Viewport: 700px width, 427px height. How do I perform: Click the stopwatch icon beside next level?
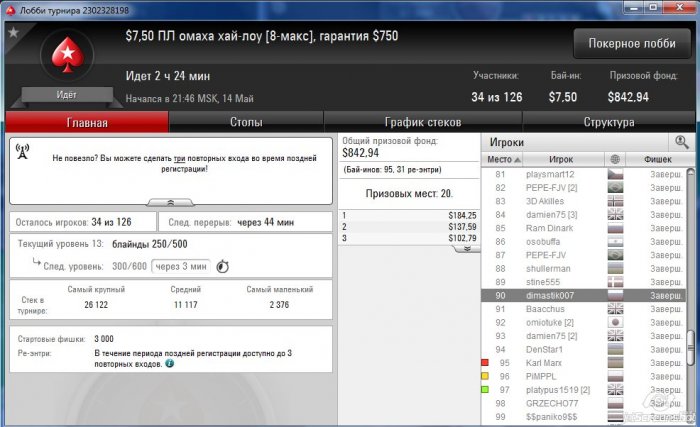pos(222,267)
